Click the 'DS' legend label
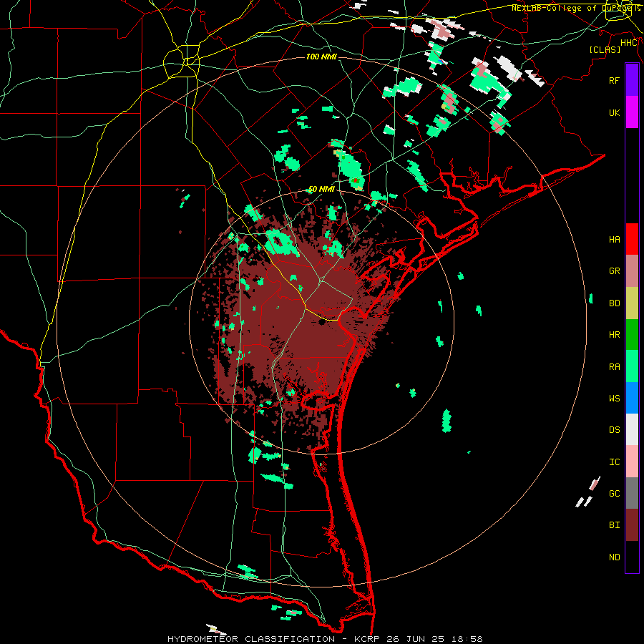This screenshot has height=644, width=644. (614, 429)
